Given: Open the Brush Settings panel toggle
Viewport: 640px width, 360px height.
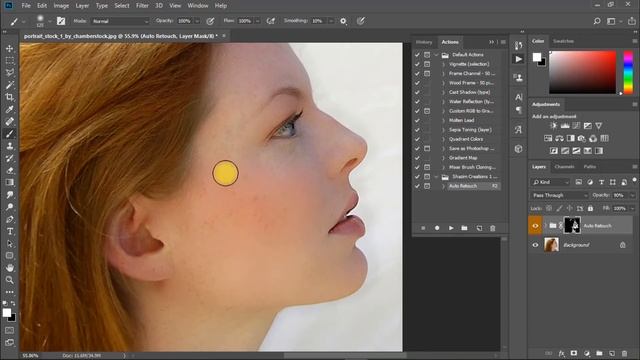Looking at the screenshot, I should (61, 21).
